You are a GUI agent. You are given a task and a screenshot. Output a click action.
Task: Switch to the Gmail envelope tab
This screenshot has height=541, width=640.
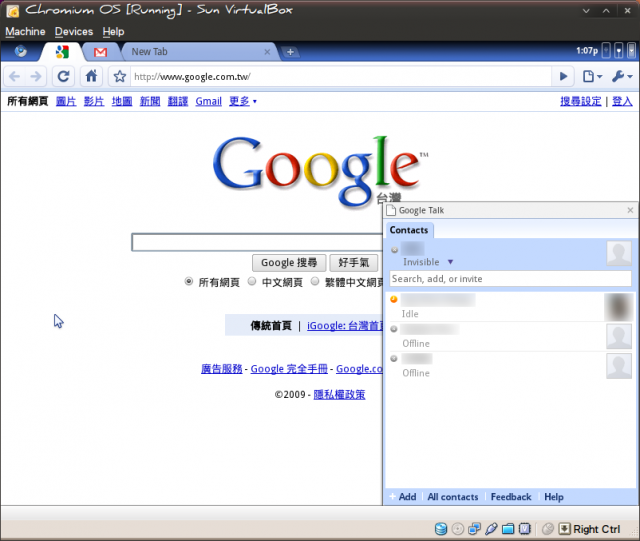click(100, 52)
